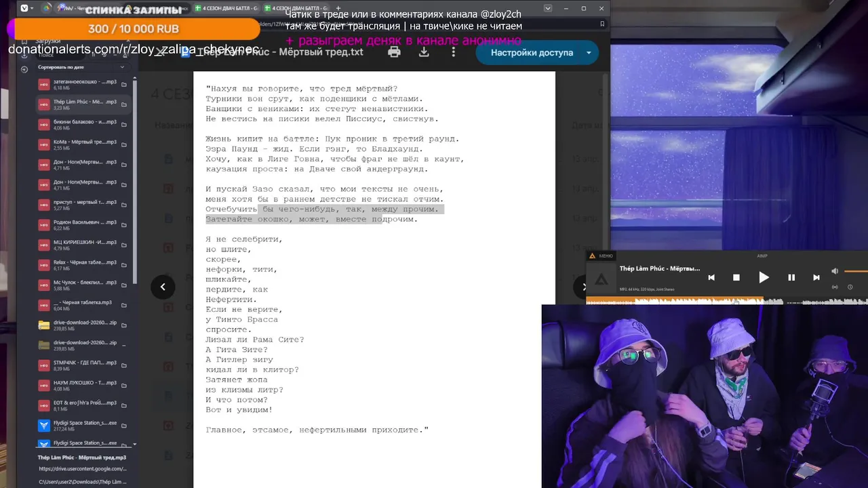Show Мс Чулок mp3 in folder
The width and height of the screenshot is (868, 488).
(123, 285)
